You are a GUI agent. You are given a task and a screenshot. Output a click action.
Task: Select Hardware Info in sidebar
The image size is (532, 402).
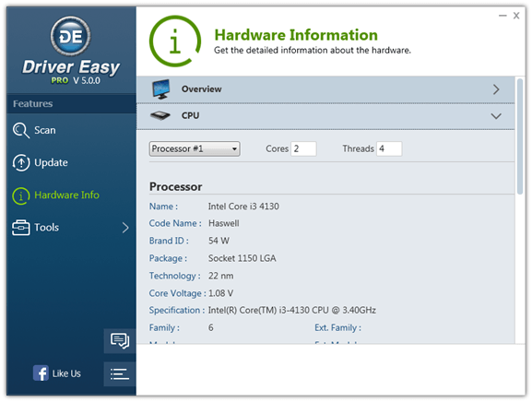[66, 195]
